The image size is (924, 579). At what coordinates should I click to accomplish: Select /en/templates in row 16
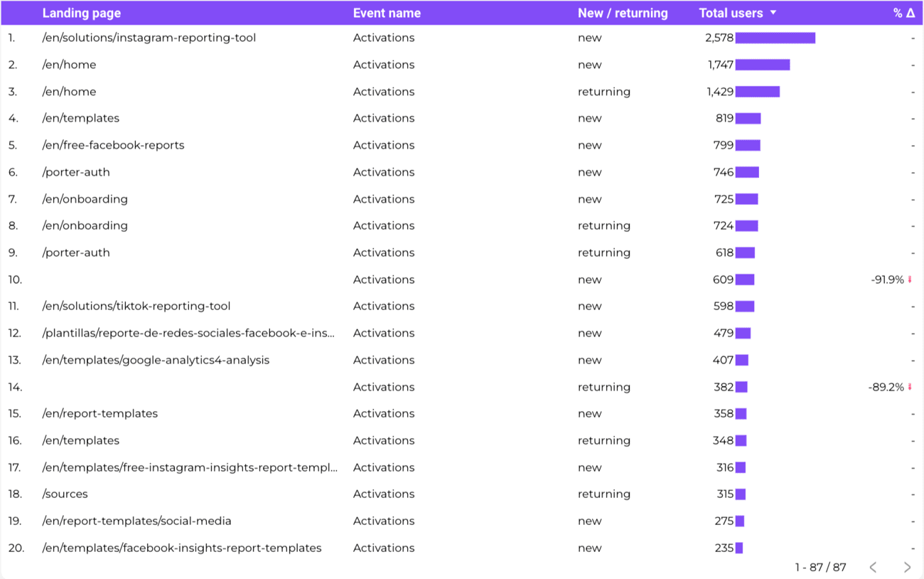coord(81,440)
